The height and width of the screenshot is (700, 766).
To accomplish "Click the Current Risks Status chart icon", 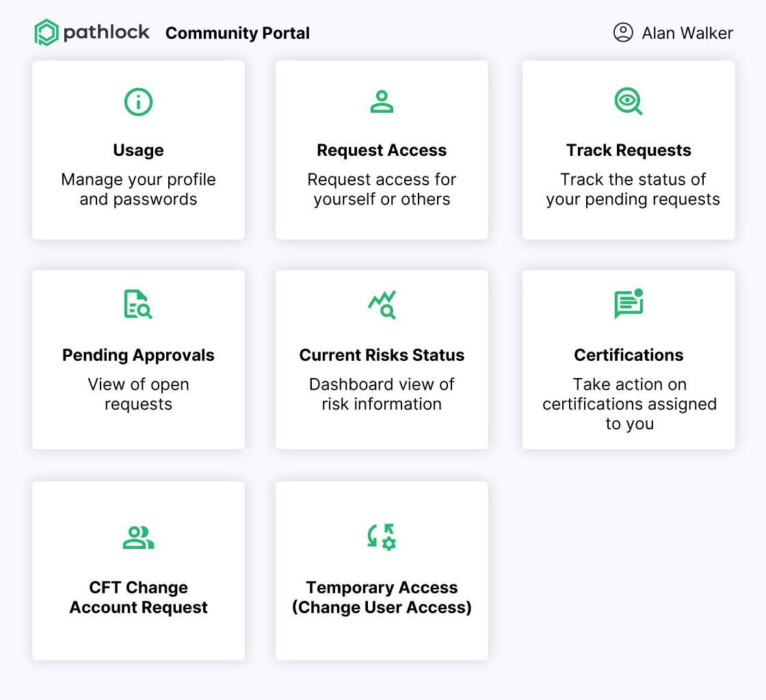I will coord(382,305).
